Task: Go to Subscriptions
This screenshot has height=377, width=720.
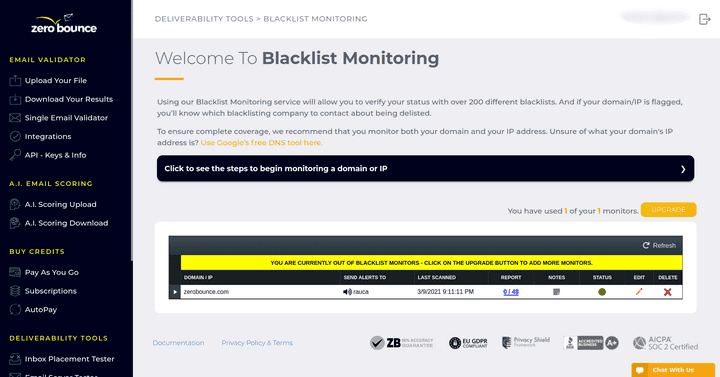Action: 51,291
